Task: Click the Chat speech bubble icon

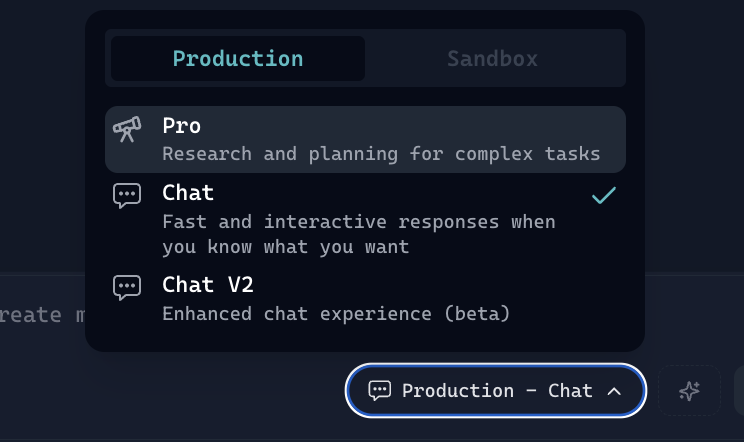Action: pyautogui.click(x=127, y=195)
